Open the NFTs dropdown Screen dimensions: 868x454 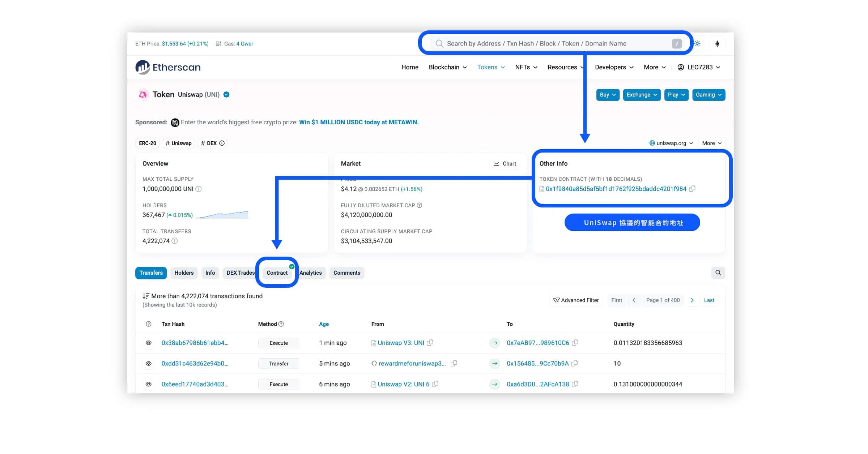point(526,67)
